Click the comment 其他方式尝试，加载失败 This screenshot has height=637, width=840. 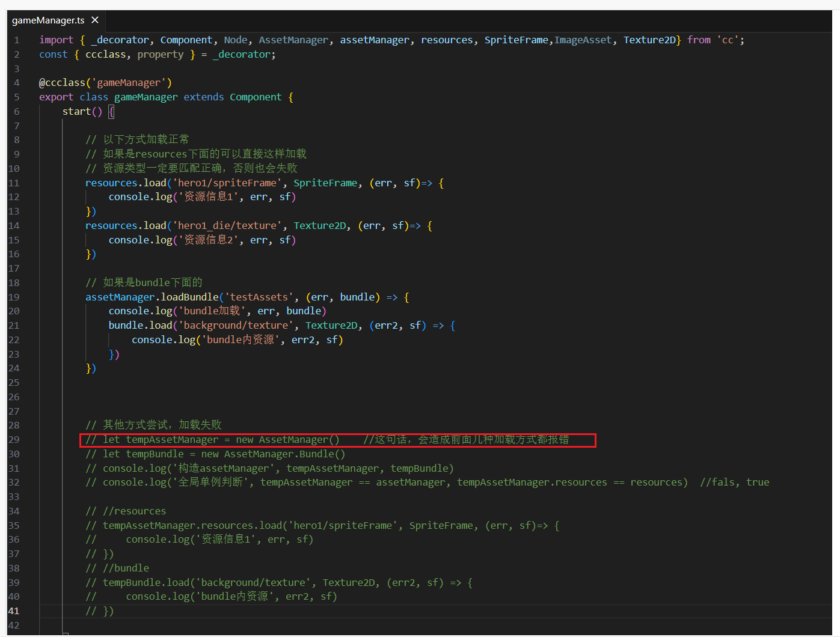coord(153,425)
